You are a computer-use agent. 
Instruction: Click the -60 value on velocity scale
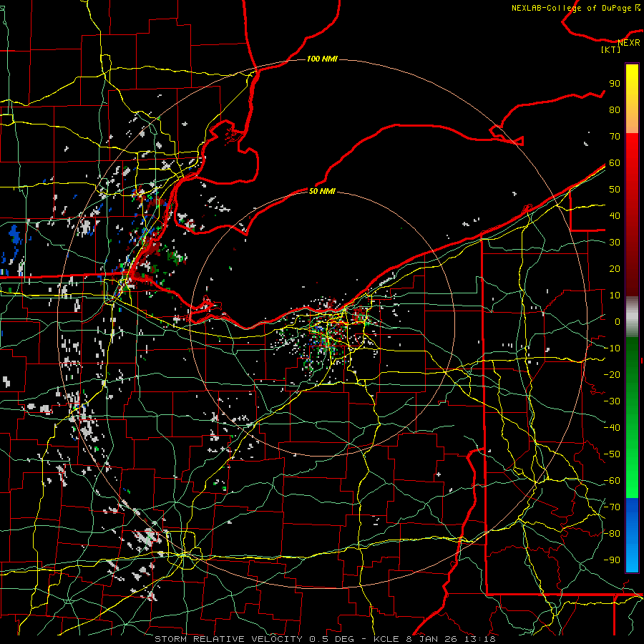tap(612, 481)
